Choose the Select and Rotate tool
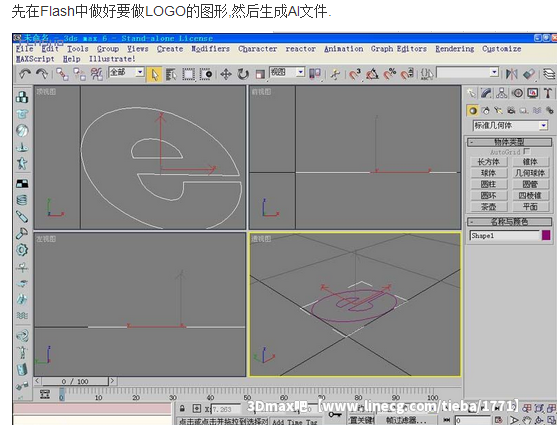Screen dimensions: 559x425 pos(243,74)
